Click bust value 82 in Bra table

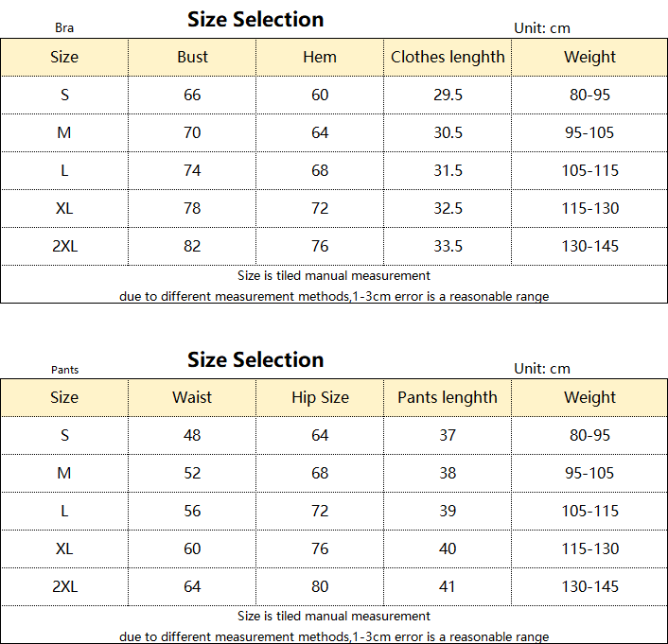192,246
